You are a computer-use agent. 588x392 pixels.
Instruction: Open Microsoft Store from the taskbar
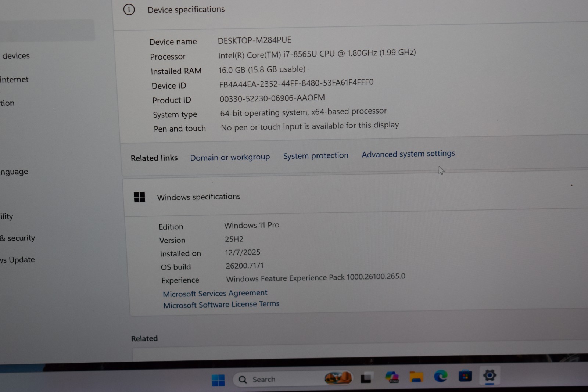coord(465,376)
